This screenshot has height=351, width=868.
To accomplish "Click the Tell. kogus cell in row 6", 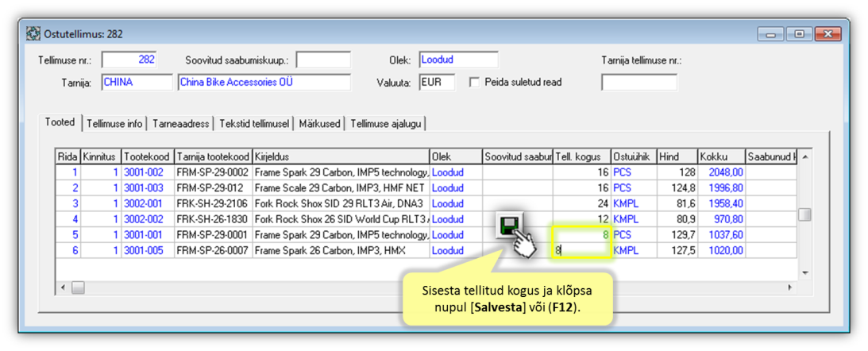I will click(582, 251).
